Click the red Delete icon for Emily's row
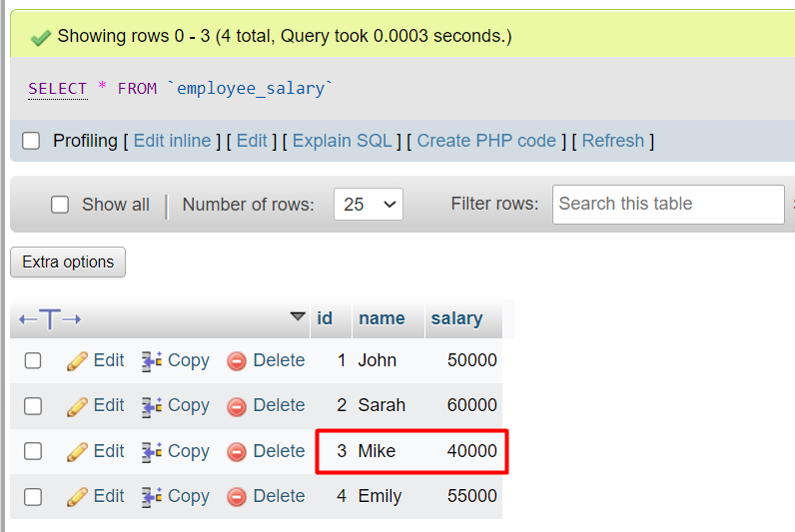 (x=237, y=497)
